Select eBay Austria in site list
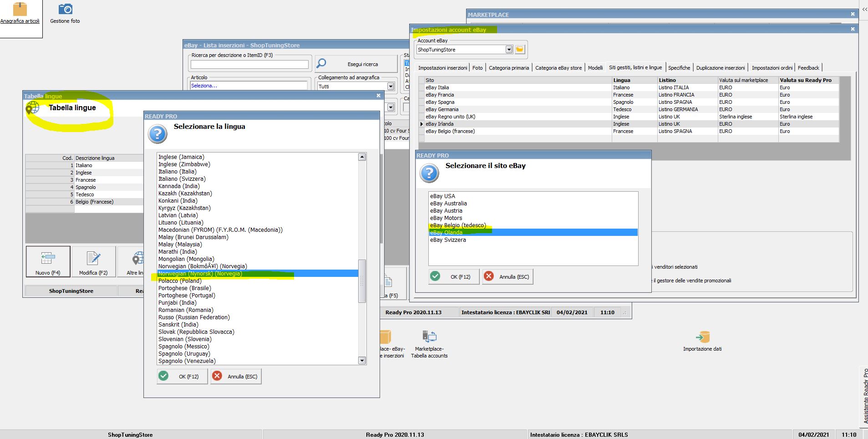Viewport: 868px width, 439px height. (533, 211)
